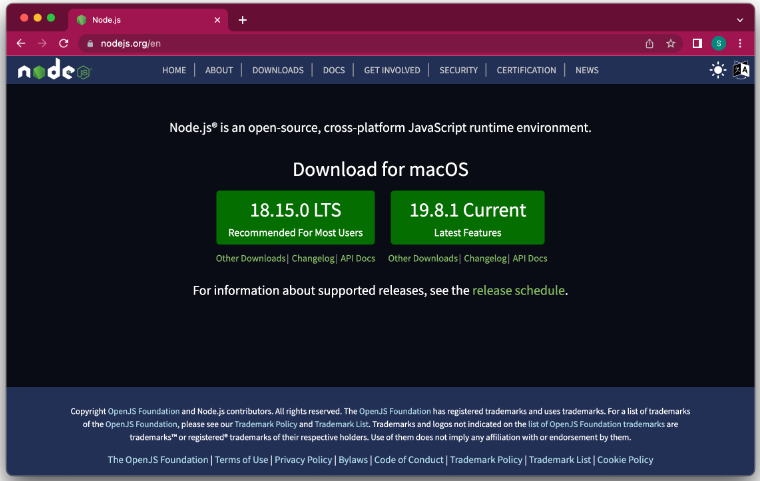Screen dimensions: 760x481
Task: Bookmark this page with star icon
Action: point(671,43)
